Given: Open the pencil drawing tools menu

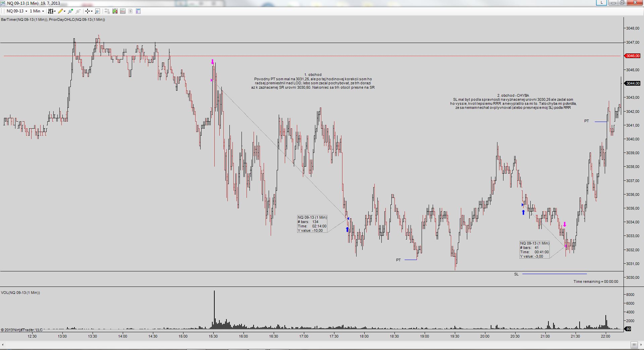Looking at the screenshot, I should (x=62, y=11).
